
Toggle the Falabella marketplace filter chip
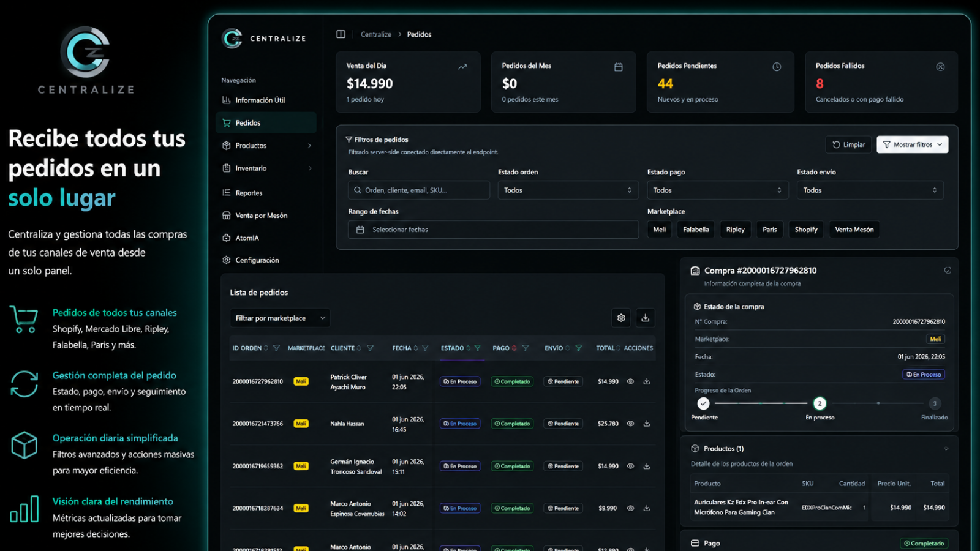coord(696,230)
